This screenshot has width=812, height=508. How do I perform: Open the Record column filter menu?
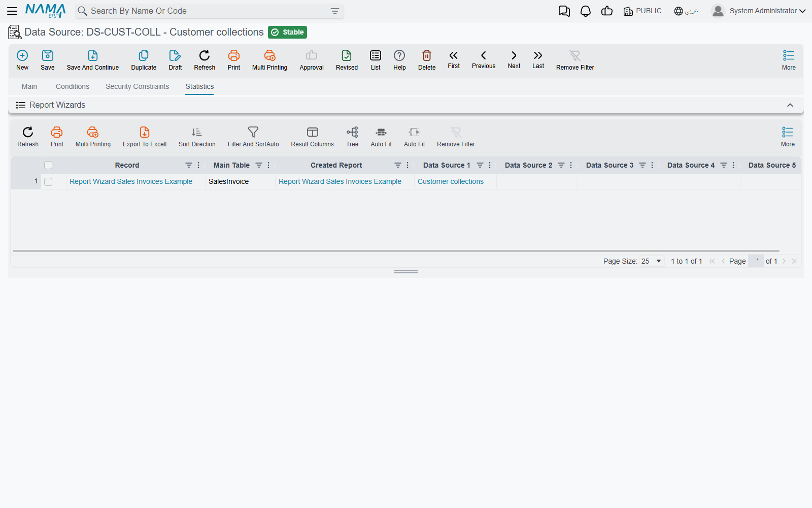(189, 165)
